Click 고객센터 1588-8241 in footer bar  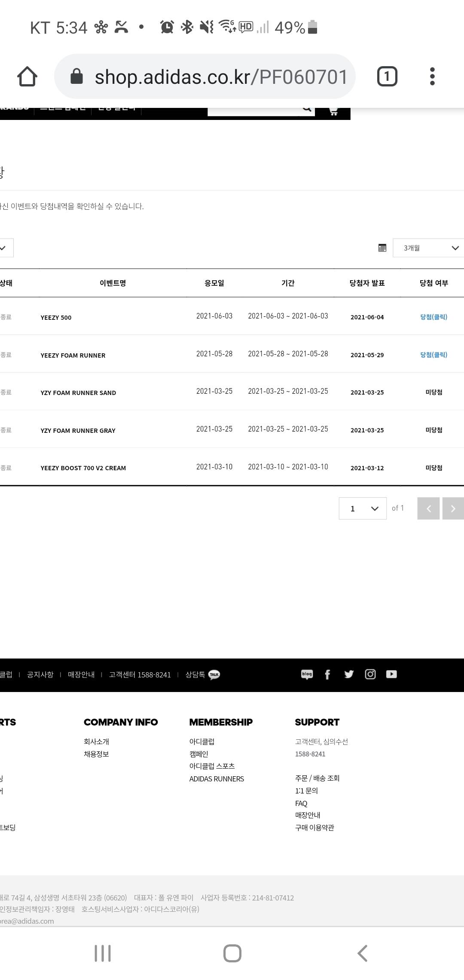tap(140, 674)
